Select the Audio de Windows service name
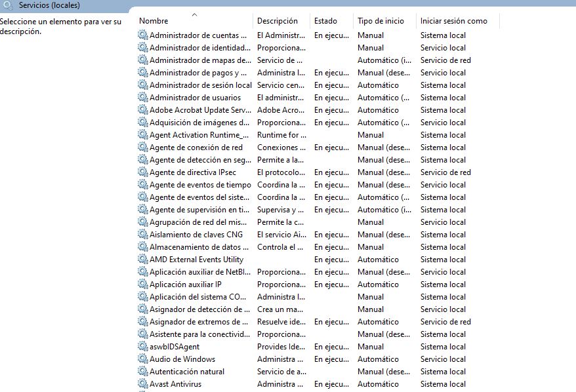Viewport: 576px width, 392px height. coord(182,359)
